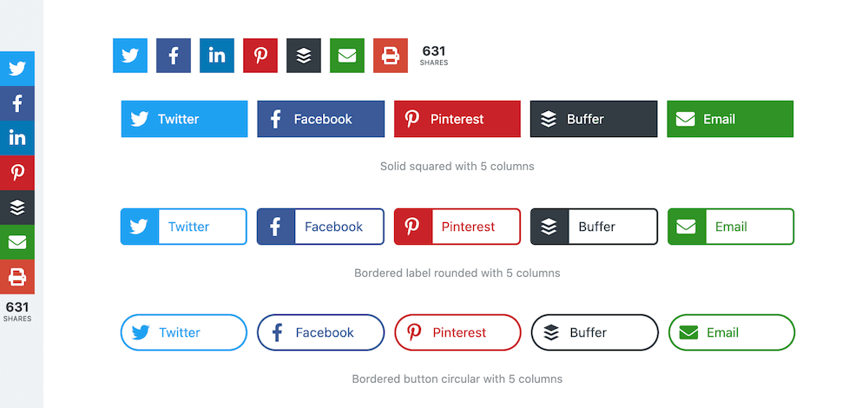Click the rounded bordered-label Facebook button
868x408 pixels.
coord(320,227)
